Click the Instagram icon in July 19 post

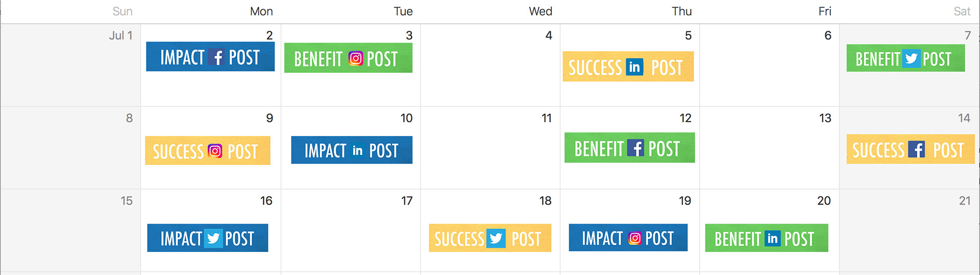coord(634,238)
